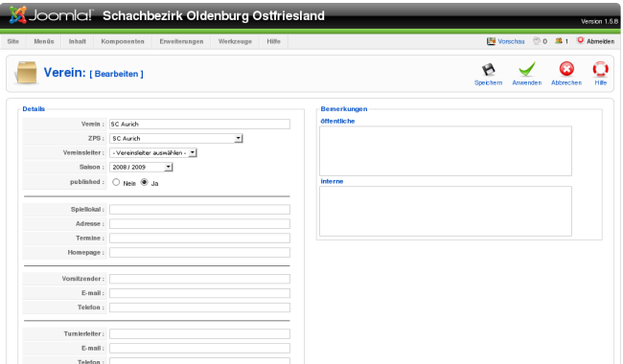Open the Erweiterungen menu
Screen dimensions: 623x364
pyautogui.click(x=181, y=41)
